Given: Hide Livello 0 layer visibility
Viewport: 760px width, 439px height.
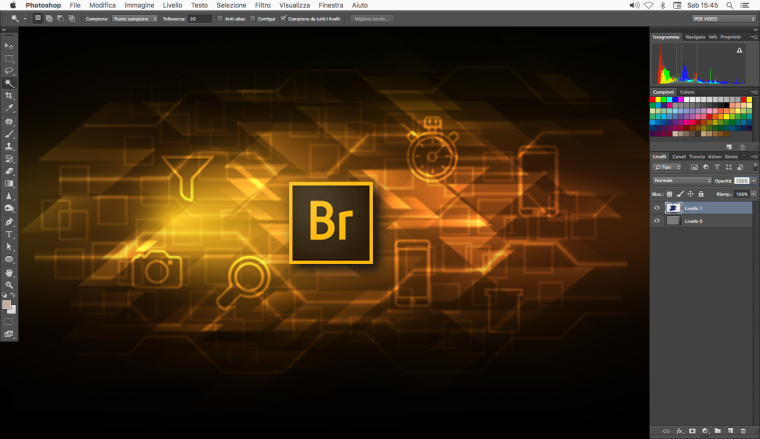Looking at the screenshot, I should 657,221.
